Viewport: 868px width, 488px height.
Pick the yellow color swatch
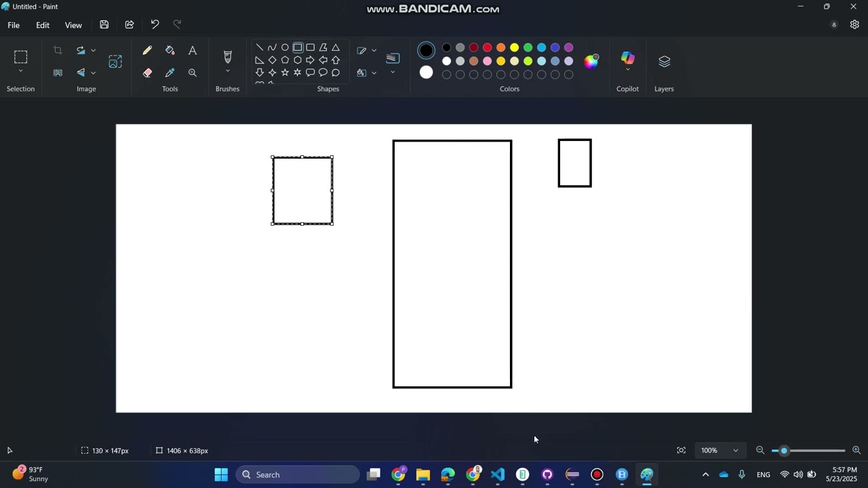[x=514, y=47]
